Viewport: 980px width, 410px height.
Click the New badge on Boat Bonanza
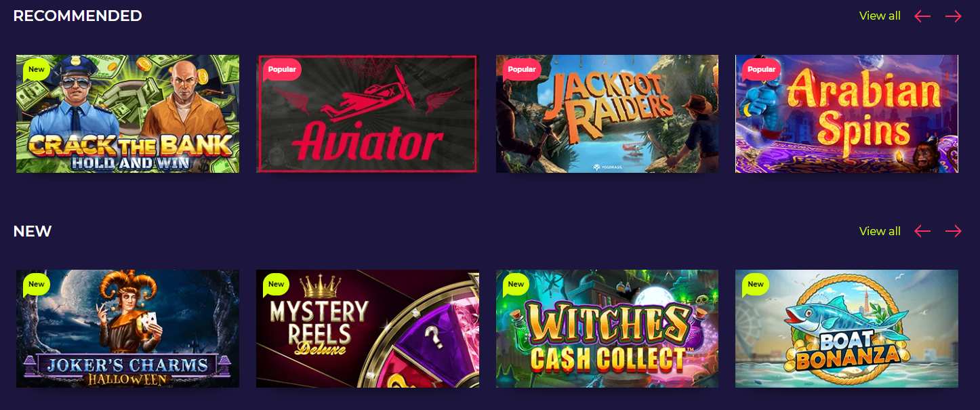pos(755,285)
